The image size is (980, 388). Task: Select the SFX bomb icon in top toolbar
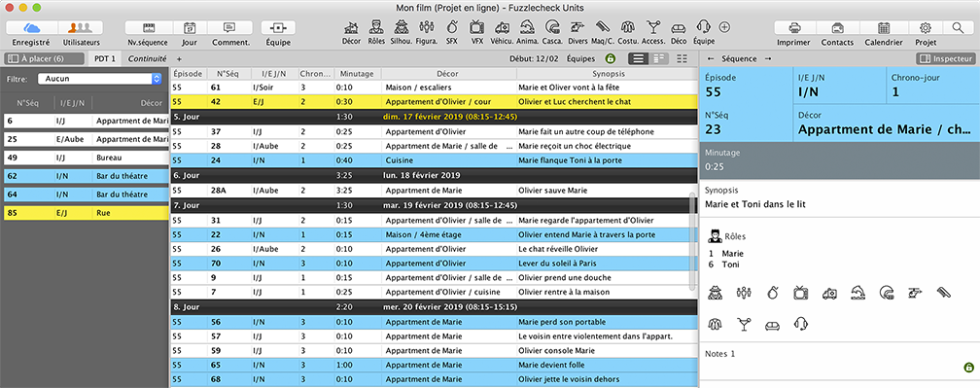[451, 27]
